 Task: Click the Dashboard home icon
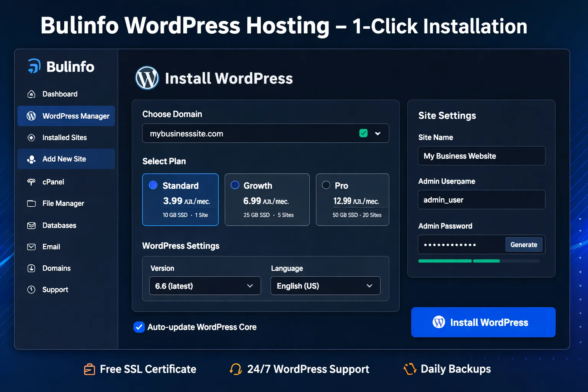point(31,94)
